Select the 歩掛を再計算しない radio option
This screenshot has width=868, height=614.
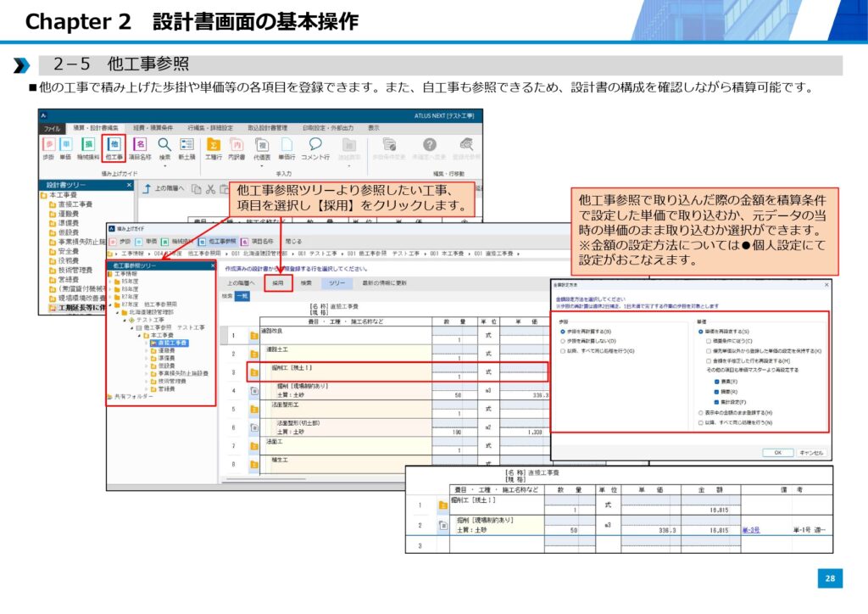coord(562,340)
